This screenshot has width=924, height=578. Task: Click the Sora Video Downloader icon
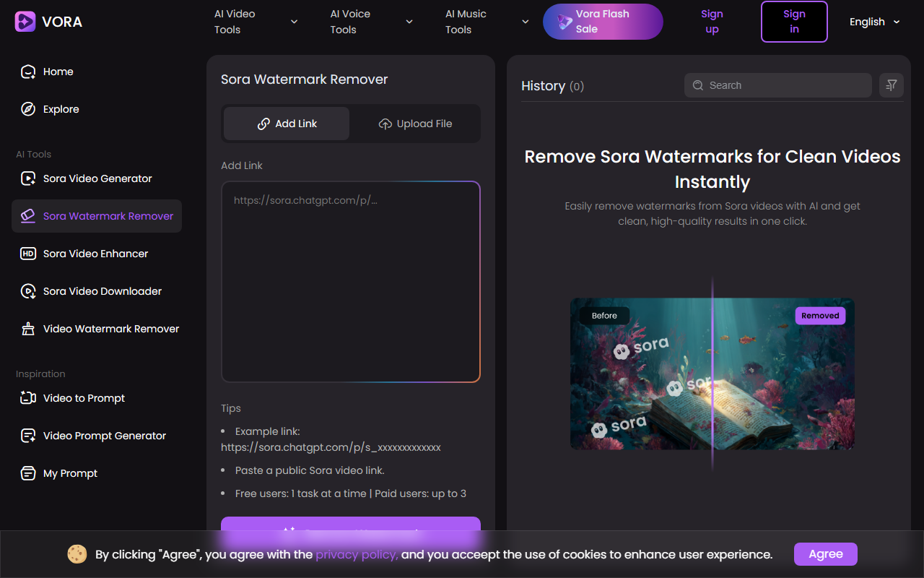point(28,291)
